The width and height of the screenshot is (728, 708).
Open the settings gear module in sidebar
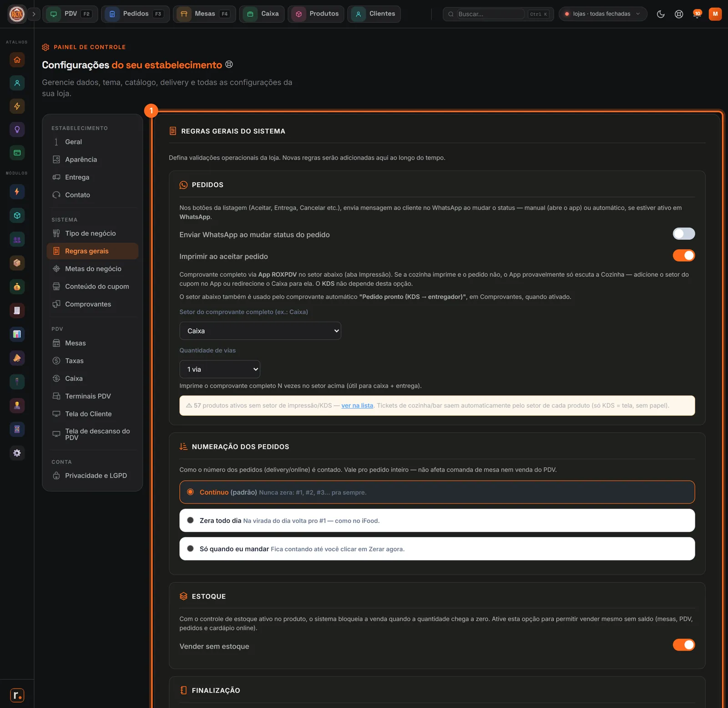17,453
